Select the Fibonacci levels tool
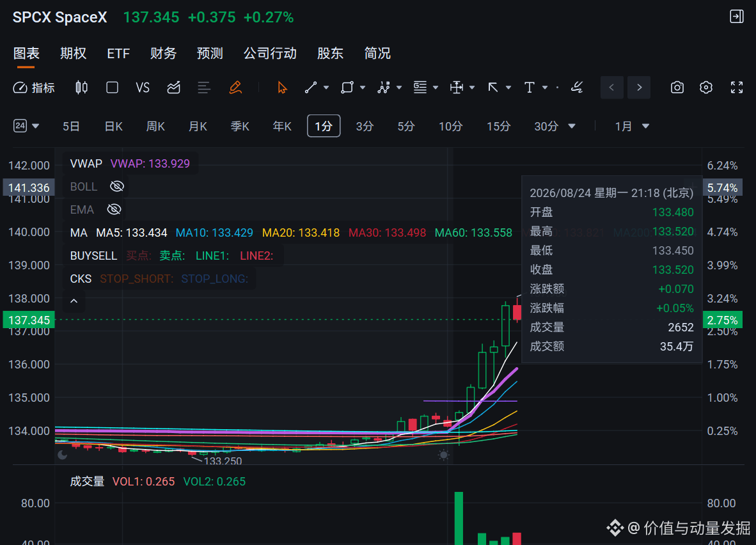 coord(420,88)
